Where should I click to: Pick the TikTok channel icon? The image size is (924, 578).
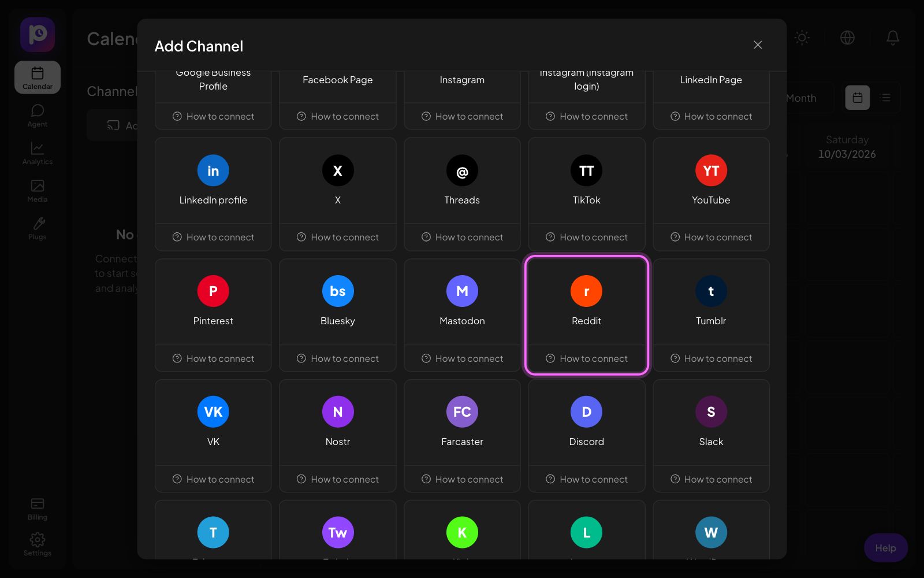(x=587, y=171)
